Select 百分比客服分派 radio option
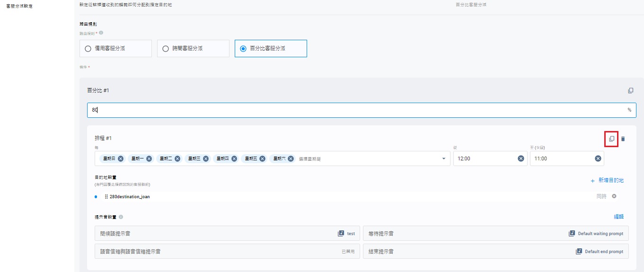This screenshot has height=272, width=644. (271, 48)
